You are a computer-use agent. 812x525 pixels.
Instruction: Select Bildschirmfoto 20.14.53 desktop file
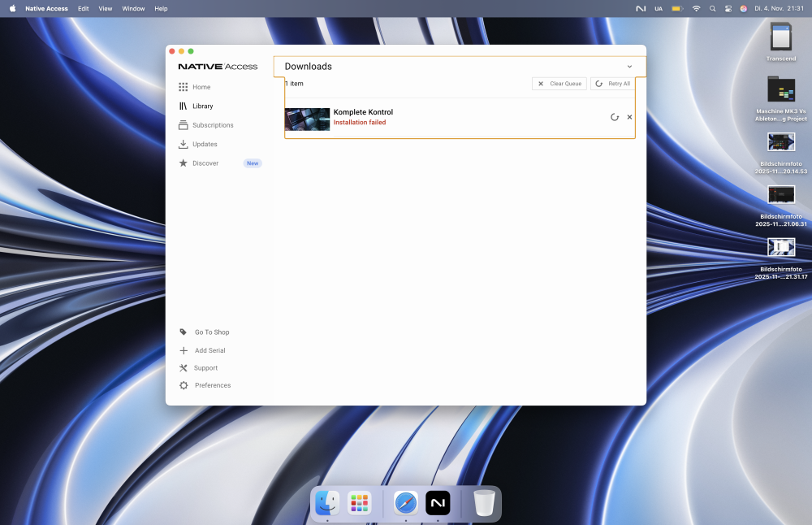pyautogui.click(x=781, y=153)
